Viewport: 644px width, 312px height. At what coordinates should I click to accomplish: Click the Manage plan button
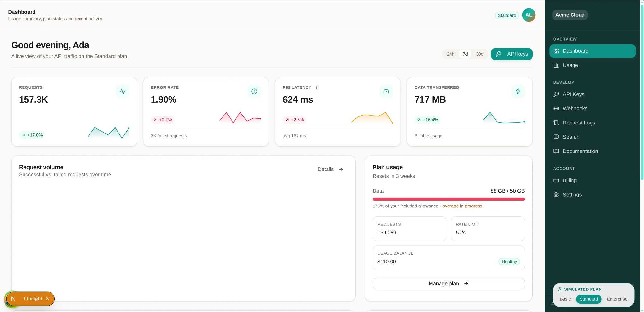click(449, 284)
